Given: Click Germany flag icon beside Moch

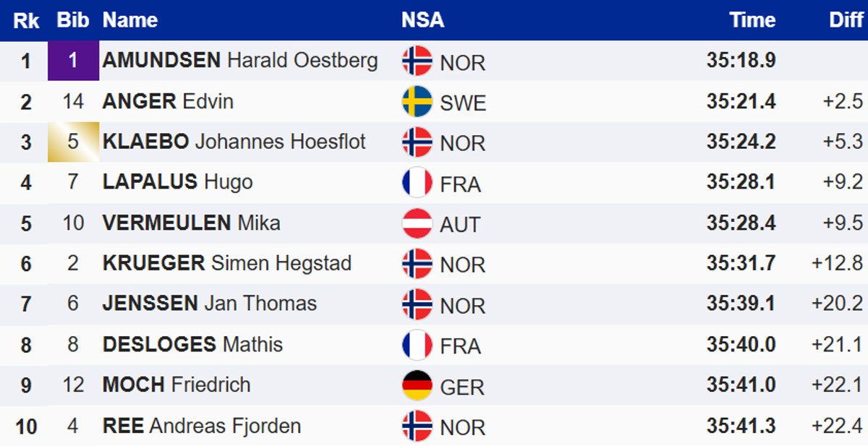Looking at the screenshot, I should pos(417,386).
